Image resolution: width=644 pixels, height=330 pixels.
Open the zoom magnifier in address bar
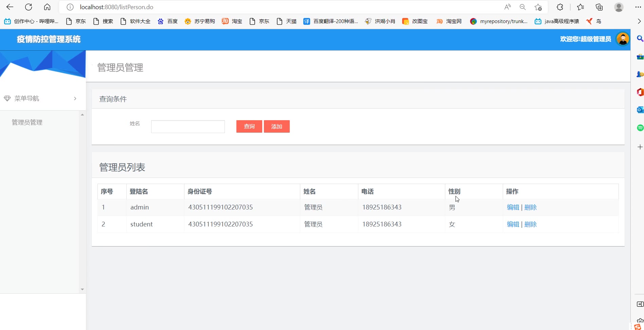523,7
